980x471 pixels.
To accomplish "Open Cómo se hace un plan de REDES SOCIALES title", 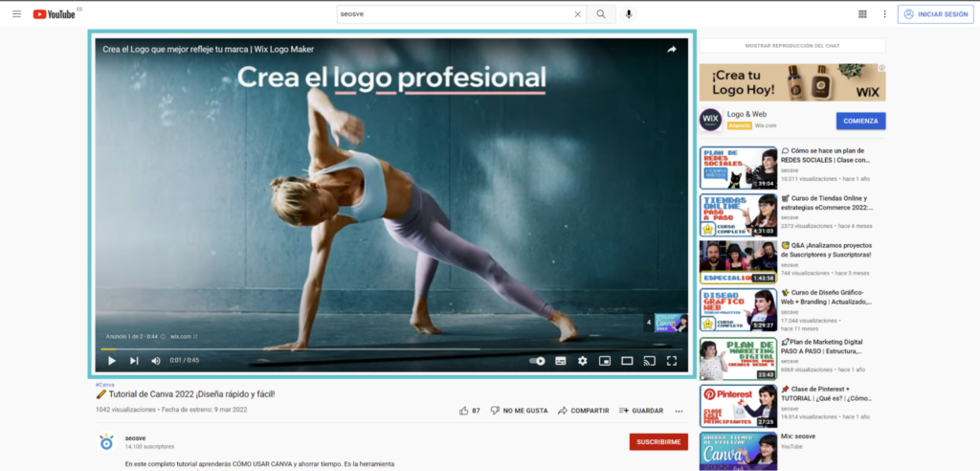I will point(825,155).
